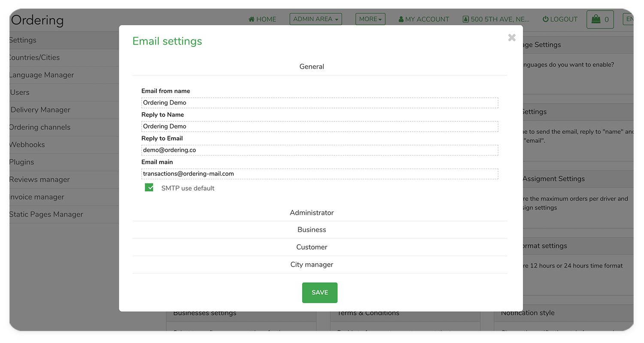Click the Email from name field

pos(320,102)
